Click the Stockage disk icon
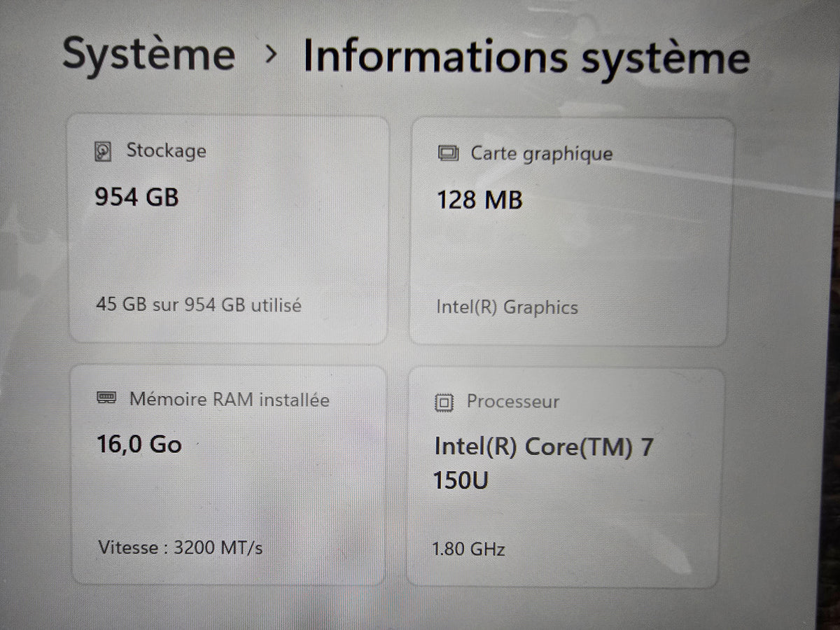 coord(103,151)
